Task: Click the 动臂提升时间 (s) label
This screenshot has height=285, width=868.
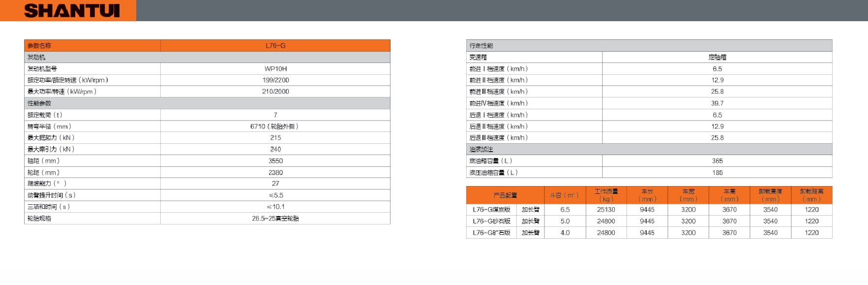Action: click(x=52, y=195)
